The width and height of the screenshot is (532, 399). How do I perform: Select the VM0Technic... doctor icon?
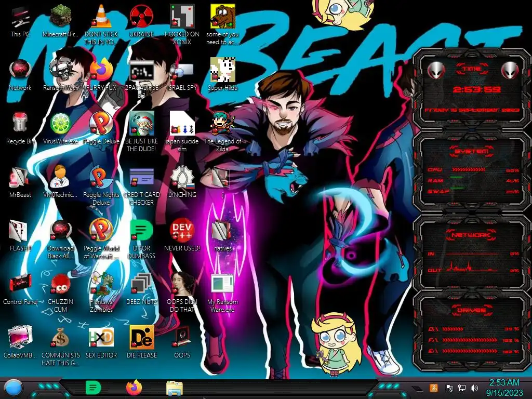tap(60, 177)
